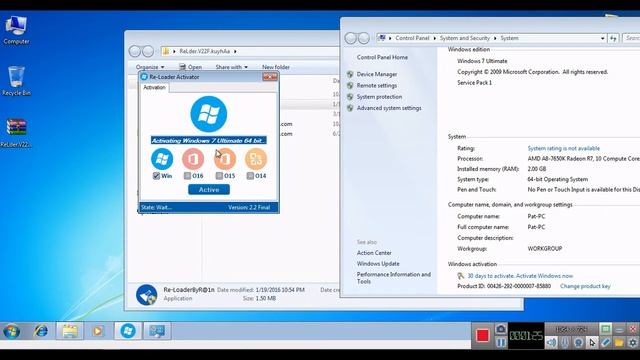Click the System window taskbar button
Image resolution: width=640 pixels, height=360 pixels.
[x=157, y=331]
